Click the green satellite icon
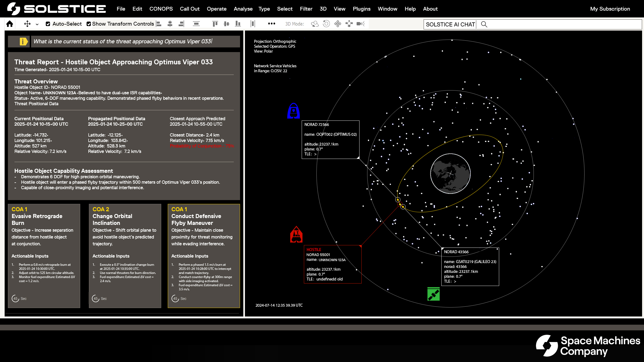 tap(433, 294)
